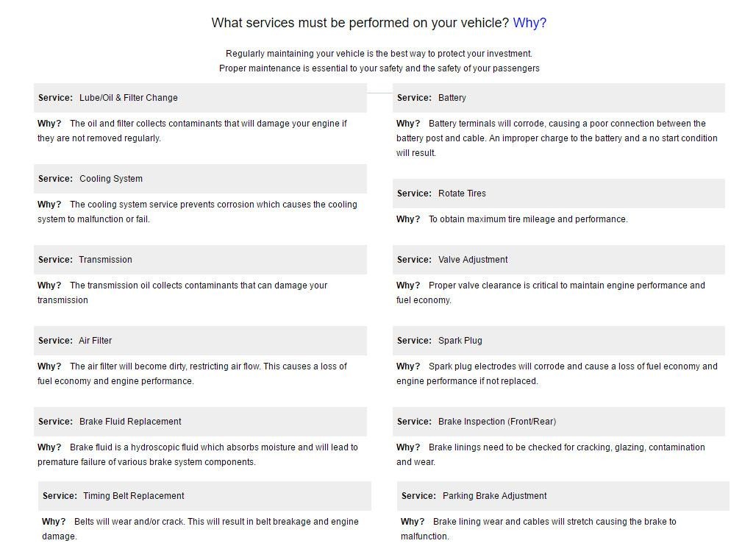Choose the Valve Adjustment service row
Screen dimensions: 756x560
click(559, 260)
